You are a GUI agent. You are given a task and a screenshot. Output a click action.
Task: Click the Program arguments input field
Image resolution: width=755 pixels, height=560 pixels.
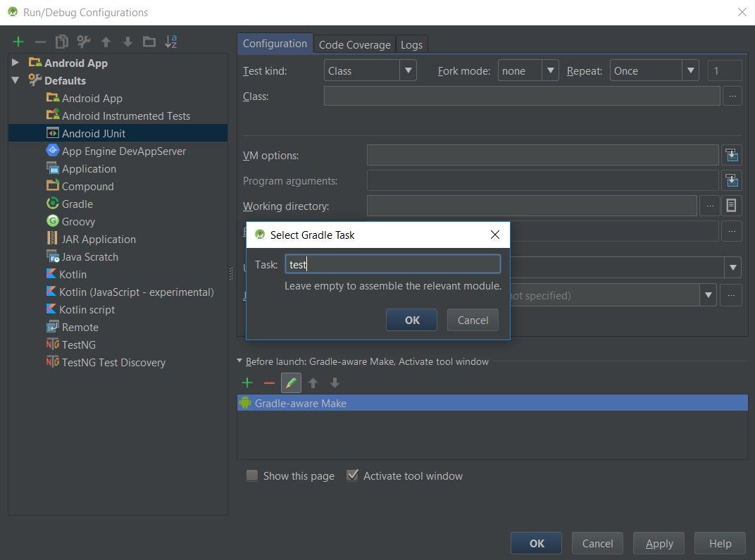coord(542,180)
